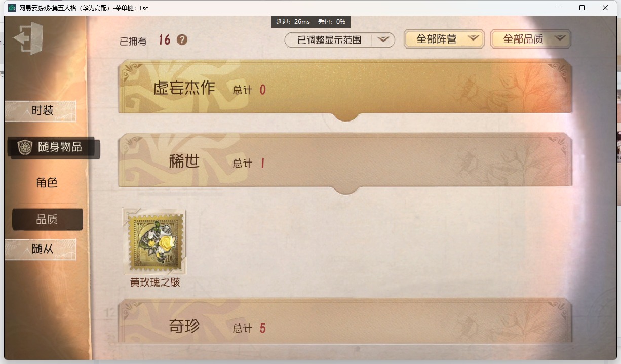The image size is (621, 364).
Task: Select the 黄玫瑰之骸 stamp item
Action: point(155,242)
